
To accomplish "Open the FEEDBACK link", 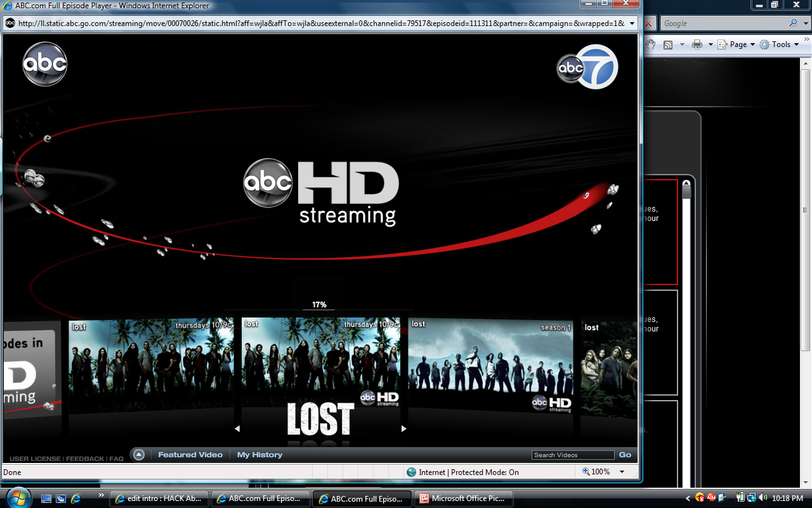I will click(86, 458).
